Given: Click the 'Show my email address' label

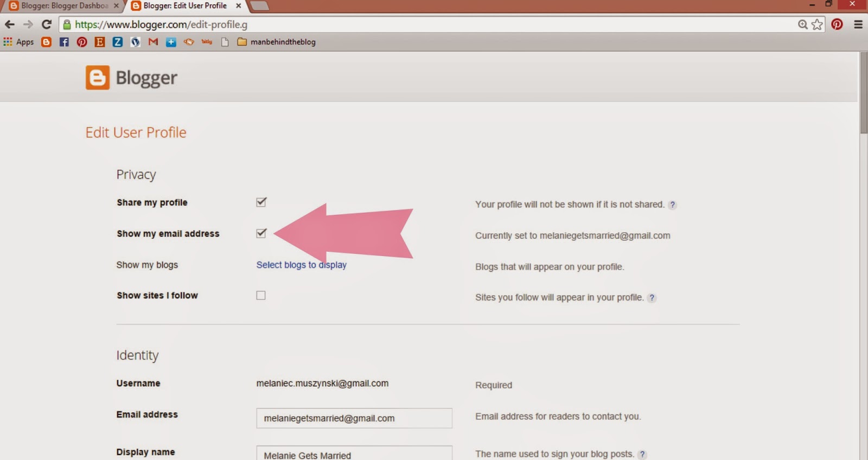Looking at the screenshot, I should [168, 234].
